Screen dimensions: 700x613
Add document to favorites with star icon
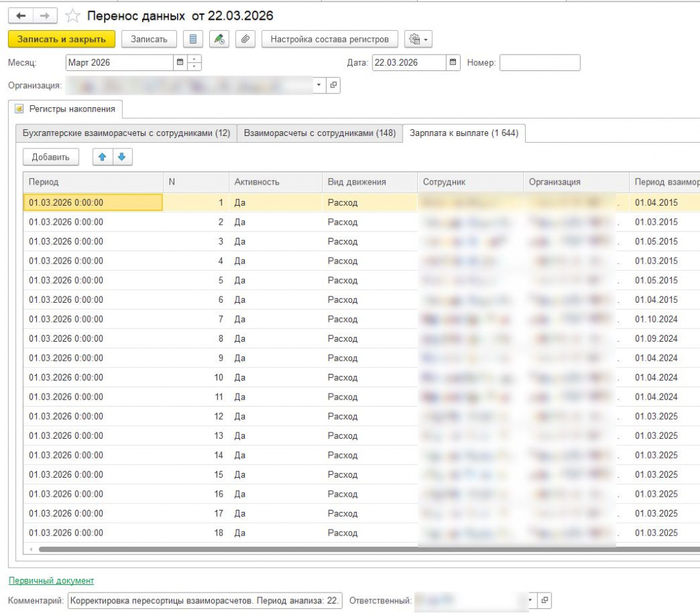pyautogui.click(x=72, y=16)
